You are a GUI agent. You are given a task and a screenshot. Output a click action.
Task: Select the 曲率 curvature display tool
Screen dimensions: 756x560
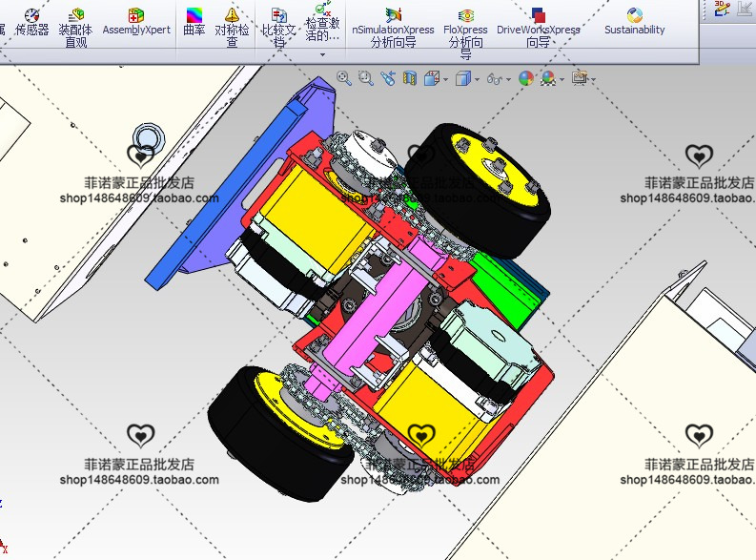(194, 22)
